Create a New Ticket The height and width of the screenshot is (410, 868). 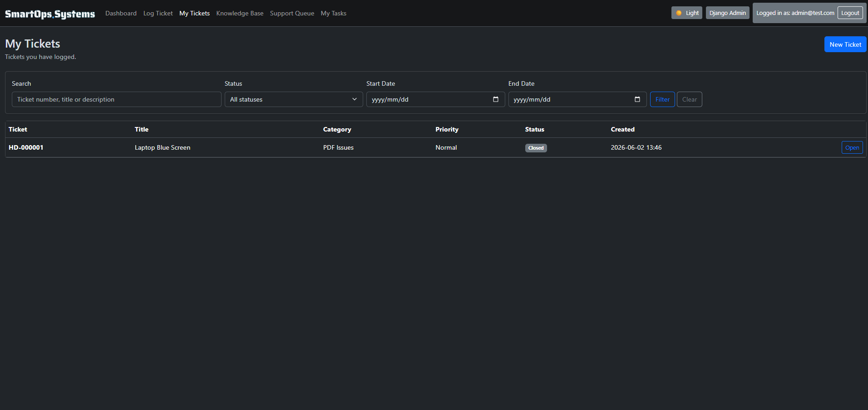[845, 44]
